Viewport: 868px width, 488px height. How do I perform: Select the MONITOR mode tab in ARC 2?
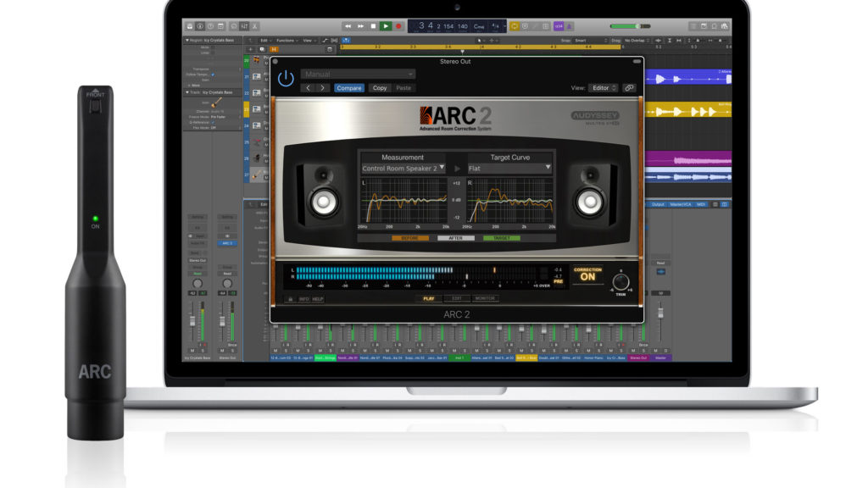click(485, 299)
